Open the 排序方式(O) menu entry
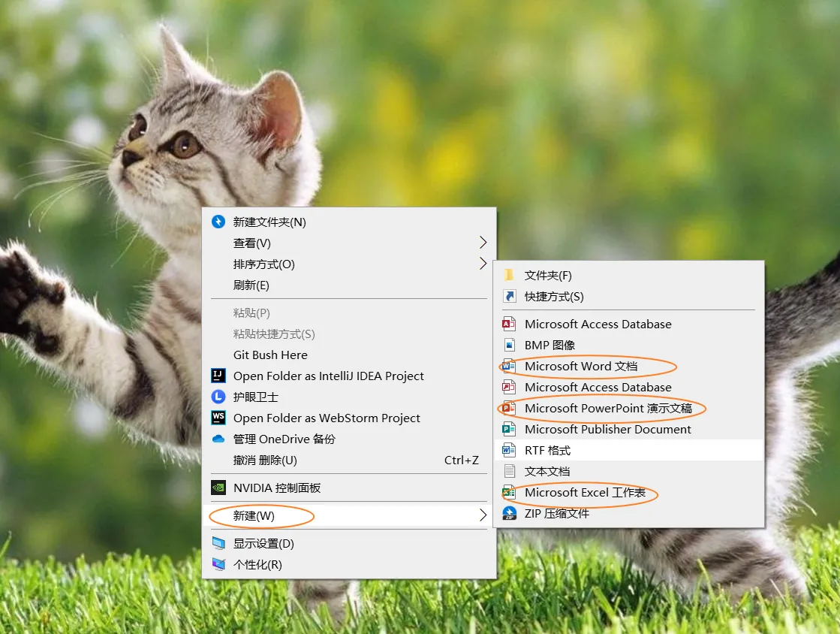Image resolution: width=840 pixels, height=634 pixels. pyautogui.click(x=349, y=264)
